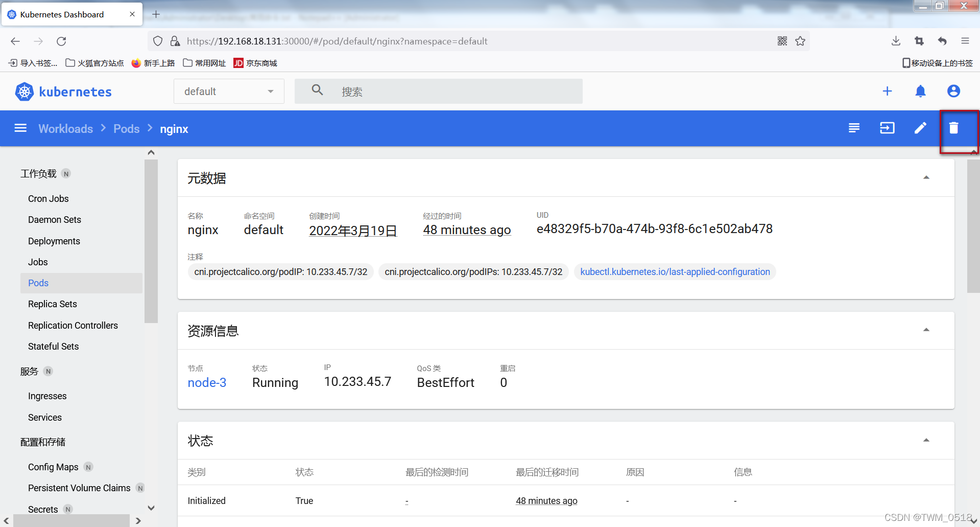The height and width of the screenshot is (527, 980).
Task: Collapse the 元数据 section
Action: coord(926,178)
